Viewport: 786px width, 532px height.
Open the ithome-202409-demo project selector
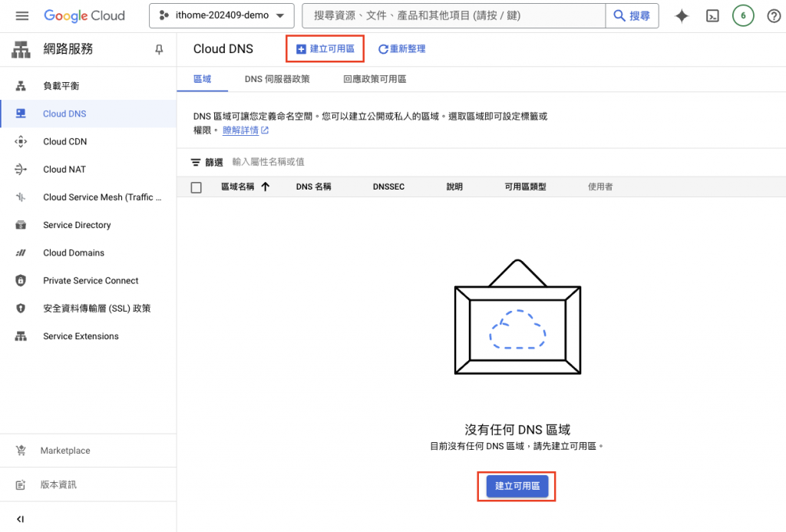coord(222,16)
